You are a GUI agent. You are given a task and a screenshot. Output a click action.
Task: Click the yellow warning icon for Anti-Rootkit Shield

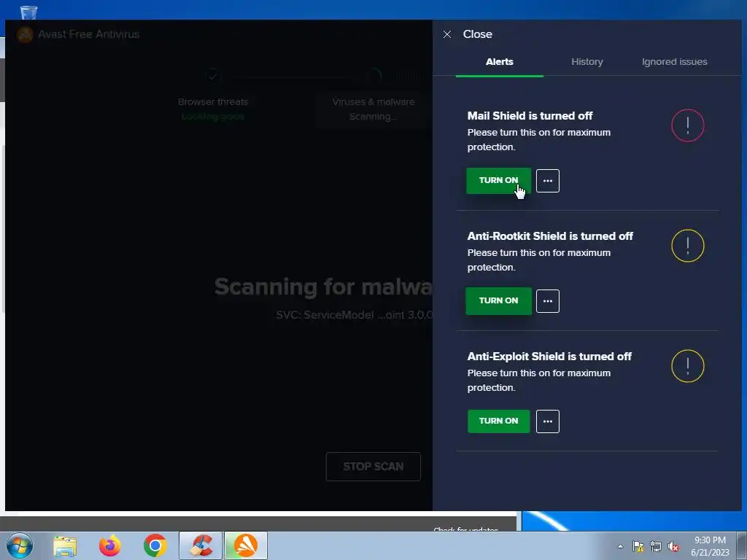pyautogui.click(x=687, y=246)
